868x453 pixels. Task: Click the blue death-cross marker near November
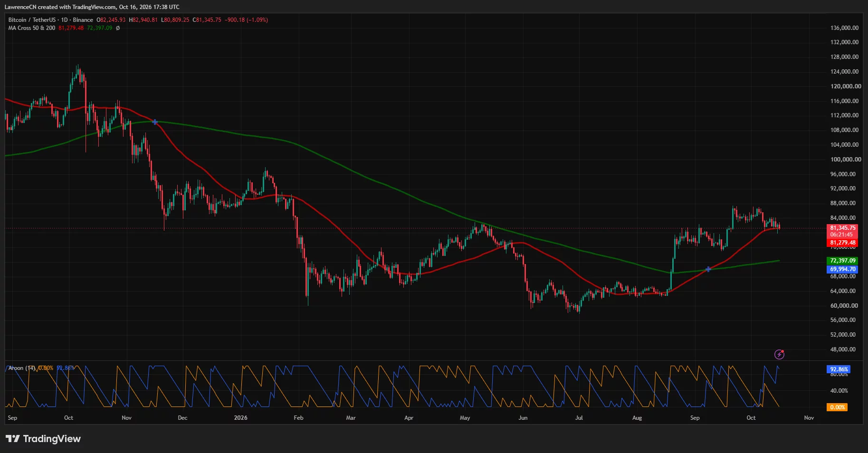155,122
